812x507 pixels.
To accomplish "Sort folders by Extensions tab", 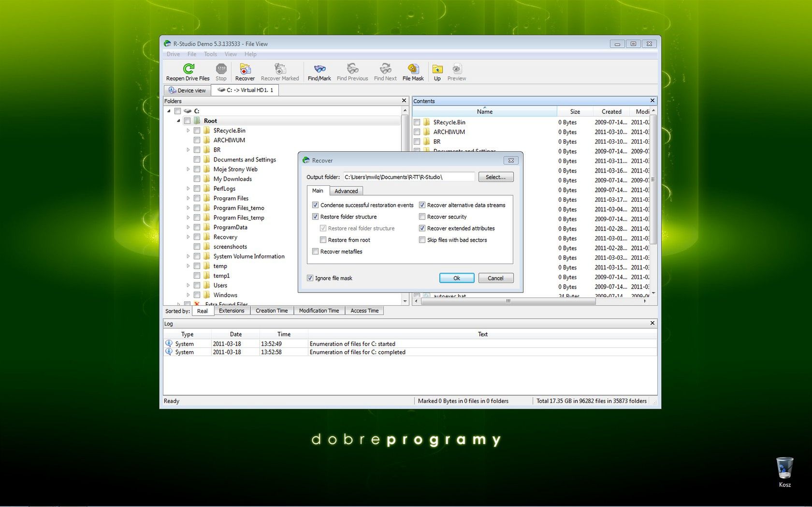I will coord(232,311).
